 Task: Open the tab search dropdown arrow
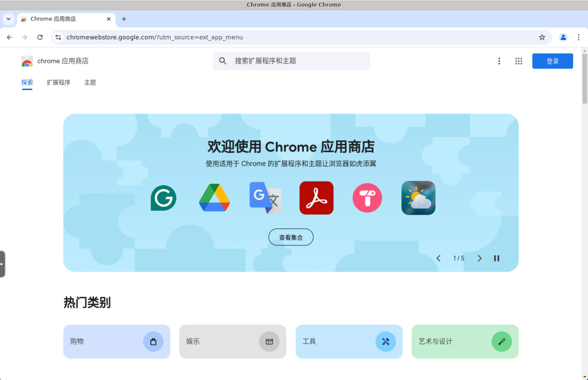pyautogui.click(x=8, y=19)
